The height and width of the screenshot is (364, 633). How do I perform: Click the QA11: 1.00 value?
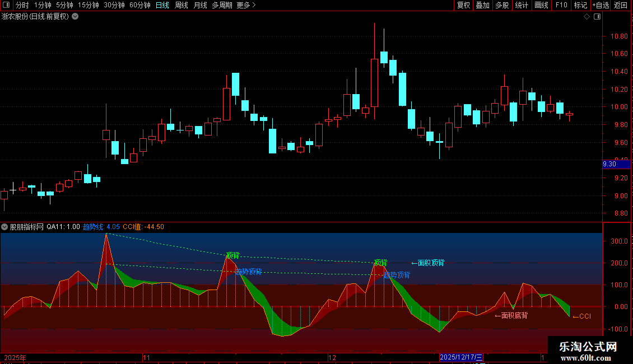point(63,227)
